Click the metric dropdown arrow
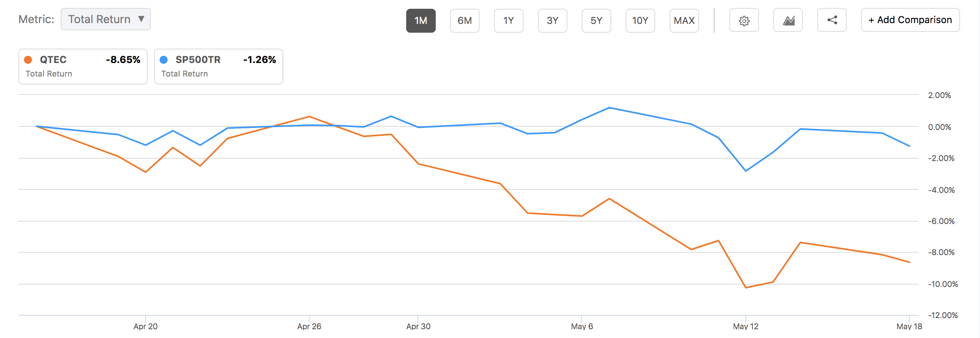This screenshot has height=338, width=980. click(x=141, y=19)
